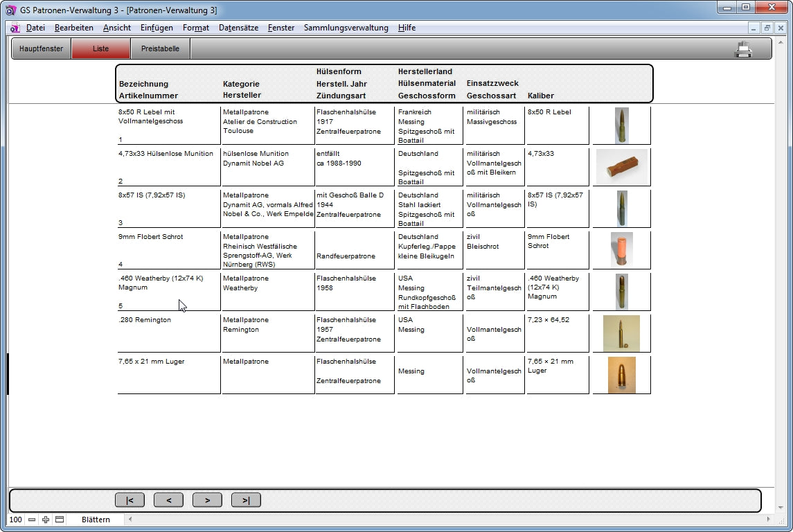Screen dimensions: 793x532
Task: Open the Blättern mode popup menu
Action: click(x=96, y=520)
